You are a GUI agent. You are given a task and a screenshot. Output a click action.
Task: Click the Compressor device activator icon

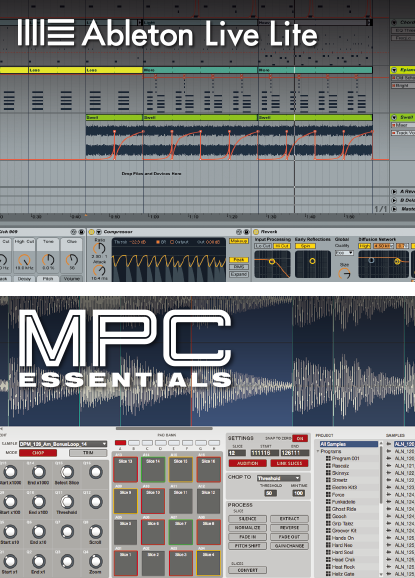[91, 232]
